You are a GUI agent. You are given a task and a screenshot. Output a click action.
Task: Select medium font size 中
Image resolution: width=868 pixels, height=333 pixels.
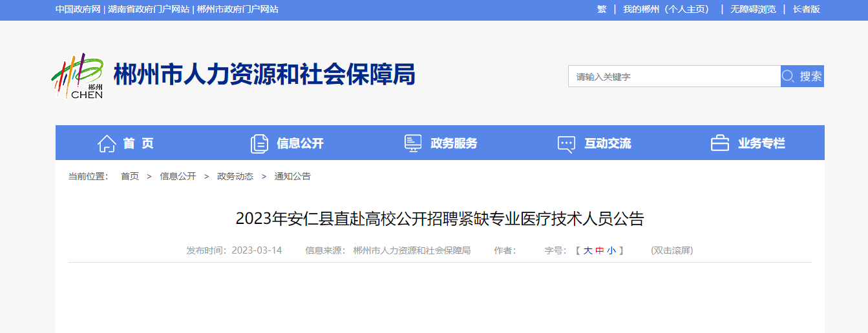(x=599, y=250)
